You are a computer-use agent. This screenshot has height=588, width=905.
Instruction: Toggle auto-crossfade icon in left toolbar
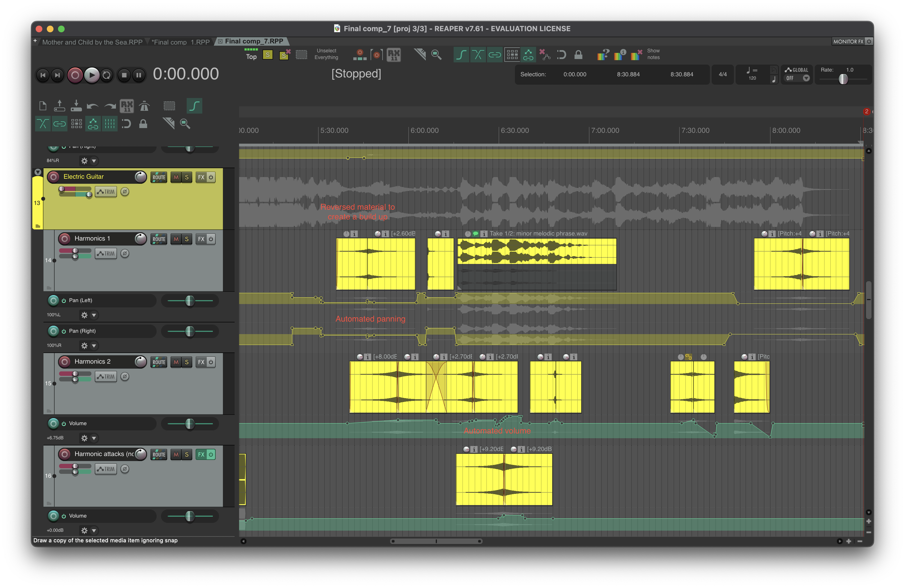tap(43, 123)
